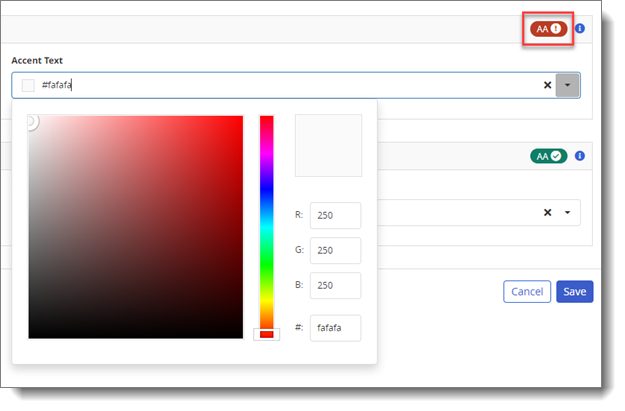
Task: Clear the Accent Text color with X
Action: point(547,85)
